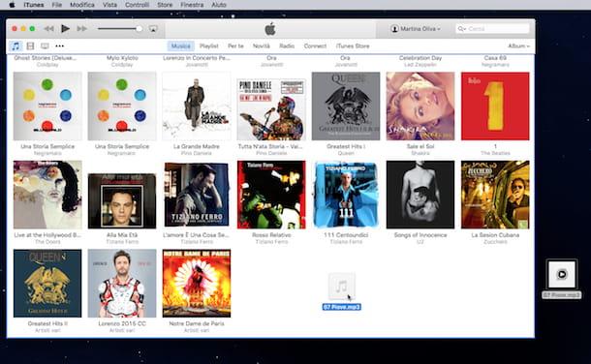This screenshot has height=364, width=591.
Task: Open the Apple menu
Action: point(12,5)
